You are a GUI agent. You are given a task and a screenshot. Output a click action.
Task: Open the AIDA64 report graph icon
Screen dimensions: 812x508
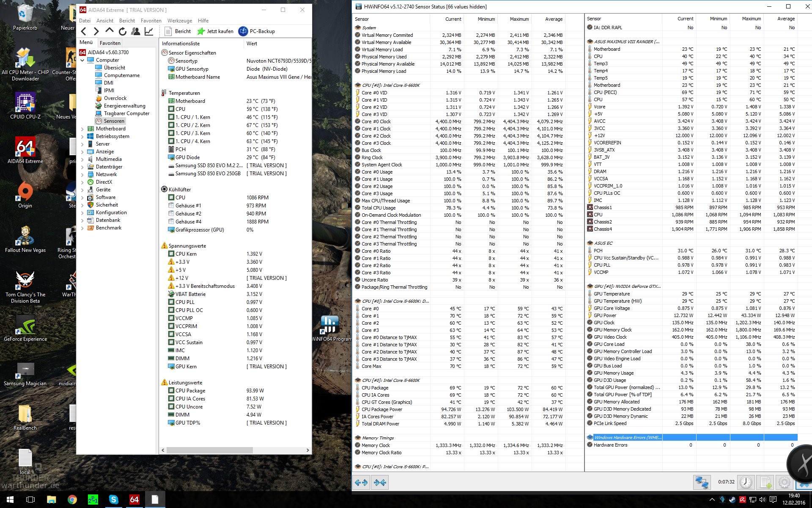click(x=149, y=31)
